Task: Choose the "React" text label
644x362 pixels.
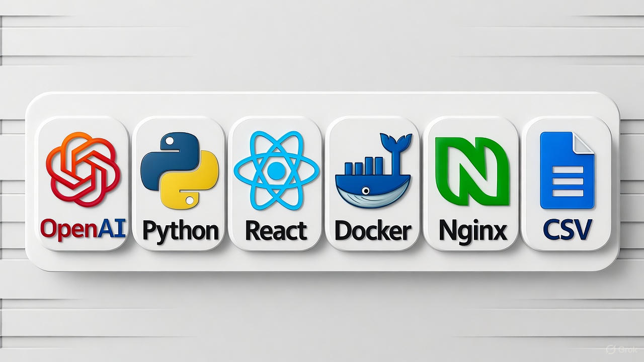Action: (x=276, y=230)
